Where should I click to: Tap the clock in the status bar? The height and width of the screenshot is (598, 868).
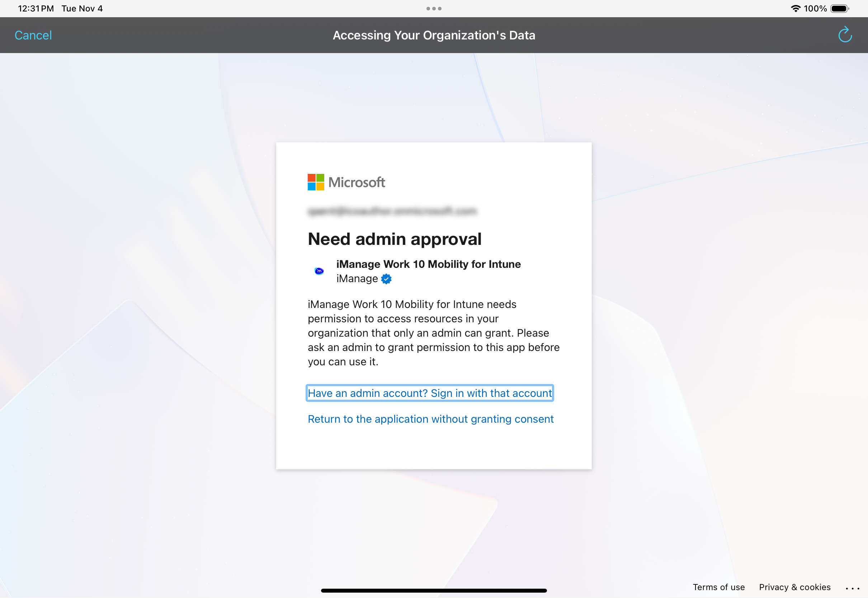pos(36,8)
